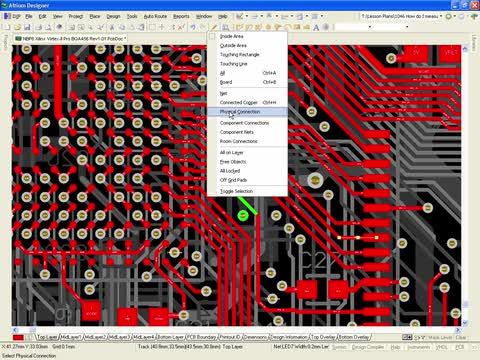Switch to the Top Layer tab
This screenshot has height=360, width=480.
[47, 337]
